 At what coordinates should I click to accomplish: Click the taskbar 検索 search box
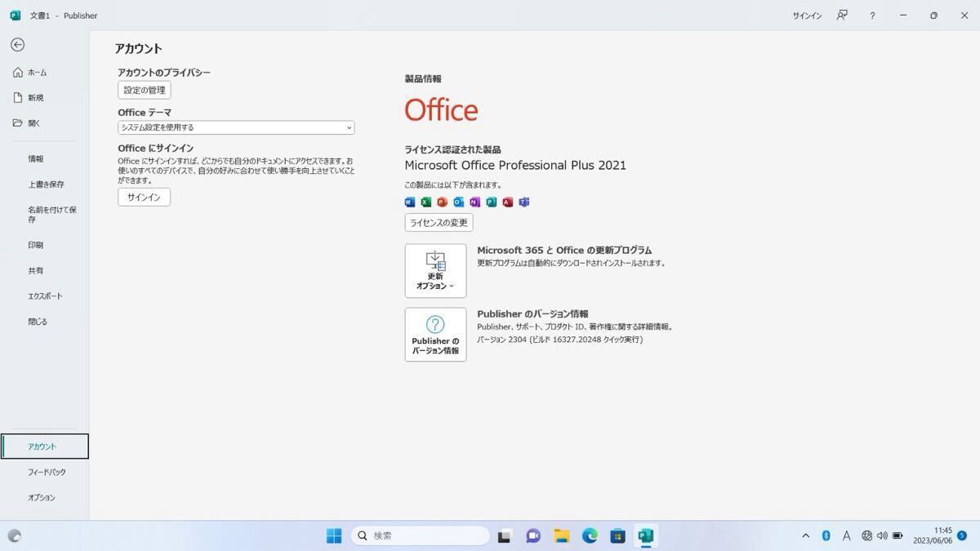point(421,535)
